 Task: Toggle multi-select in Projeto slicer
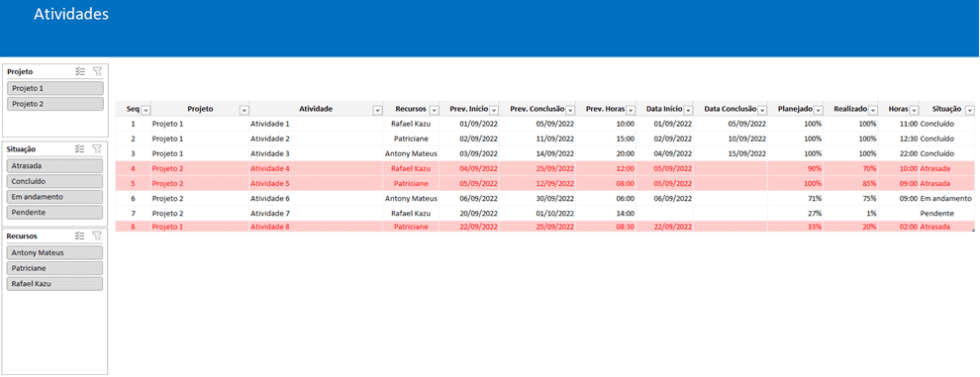pos(79,71)
